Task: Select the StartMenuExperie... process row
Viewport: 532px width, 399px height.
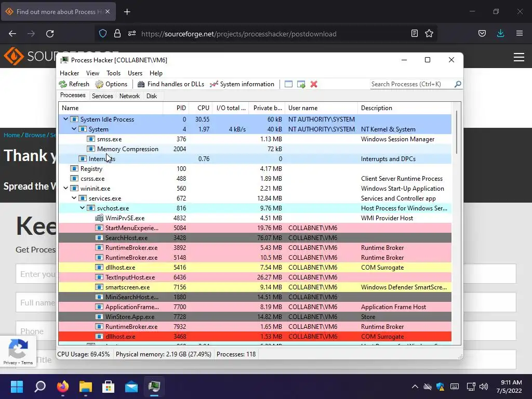Action: click(x=255, y=228)
